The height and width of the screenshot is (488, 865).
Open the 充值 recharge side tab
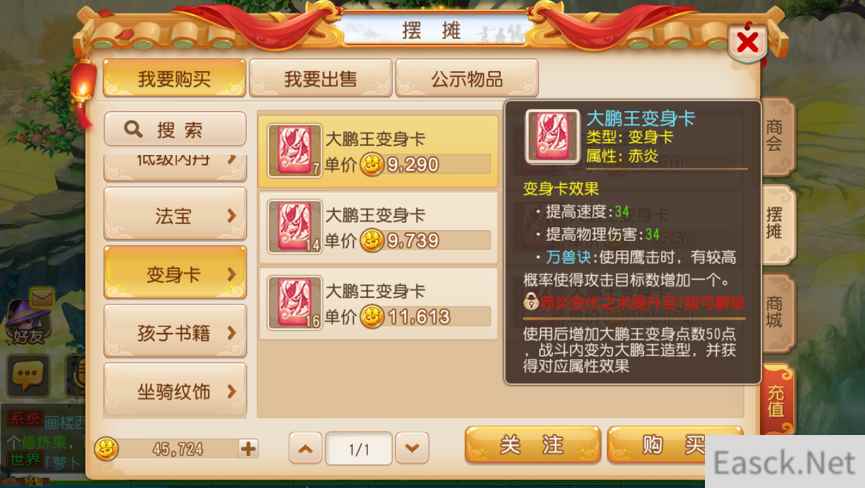pos(777,401)
